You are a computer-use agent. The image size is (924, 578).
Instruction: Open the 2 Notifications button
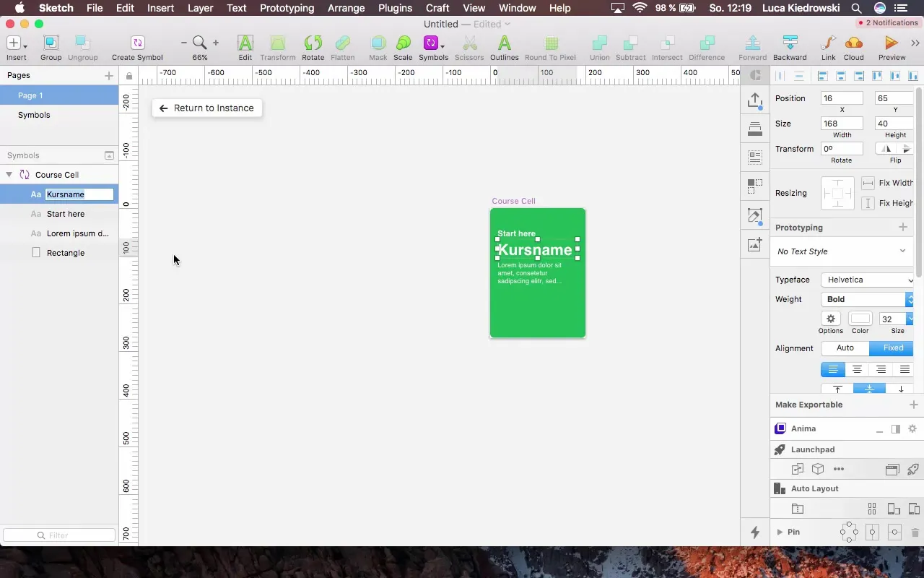[x=887, y=23]
